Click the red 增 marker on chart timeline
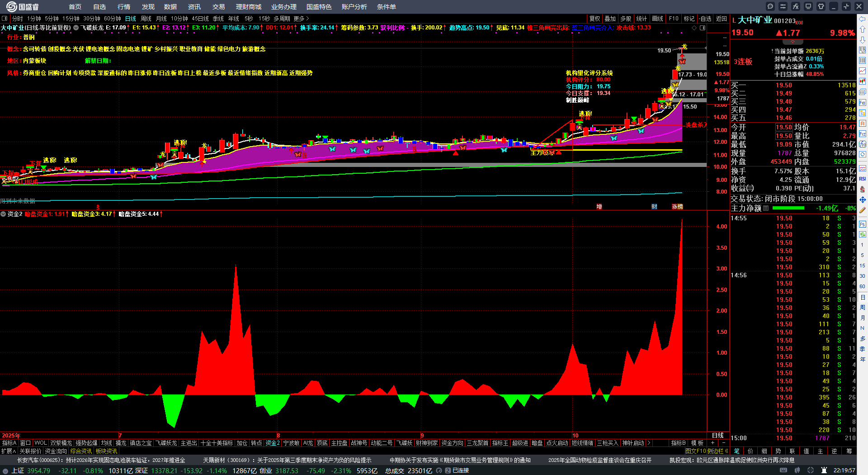868x475 pixels. [599, 207]
